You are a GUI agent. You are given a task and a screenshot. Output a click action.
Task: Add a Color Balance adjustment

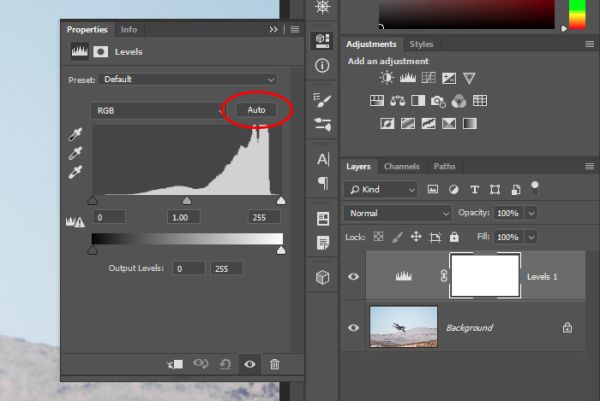point(398,101)
